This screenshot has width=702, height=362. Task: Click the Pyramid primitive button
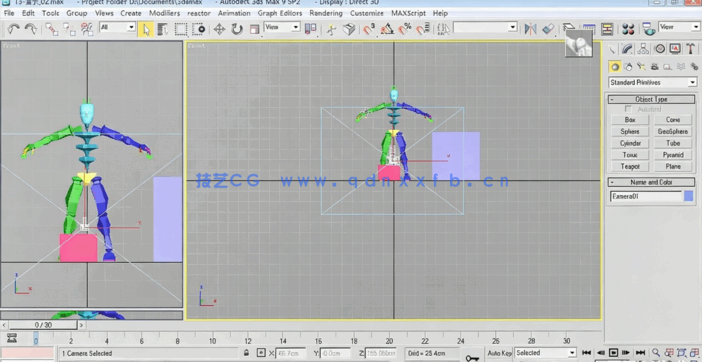tap(673, 155)
